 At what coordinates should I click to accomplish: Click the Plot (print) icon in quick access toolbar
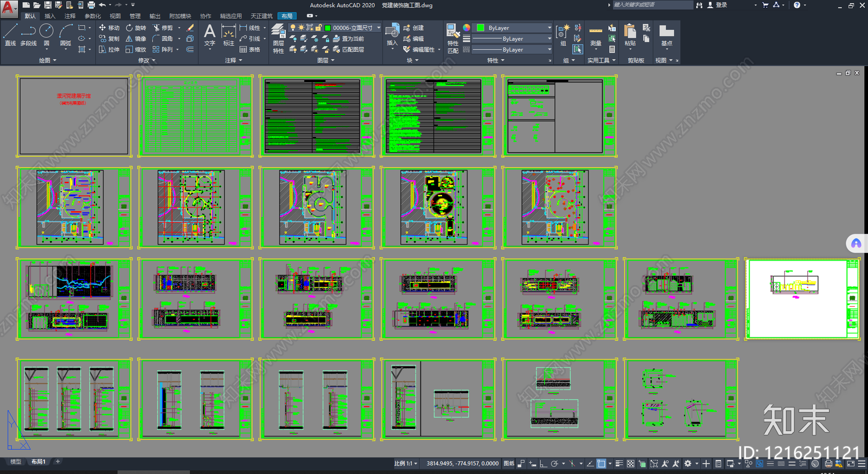tap(91, 5)
